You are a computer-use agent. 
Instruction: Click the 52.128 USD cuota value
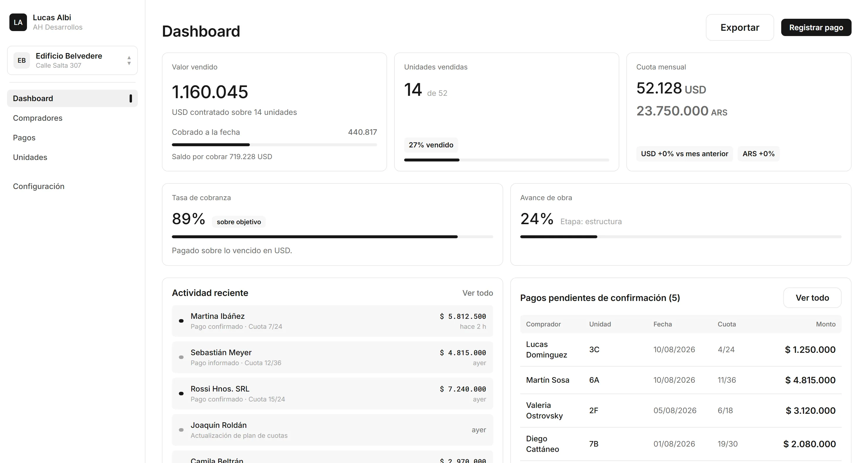click(x=671, y=88)
